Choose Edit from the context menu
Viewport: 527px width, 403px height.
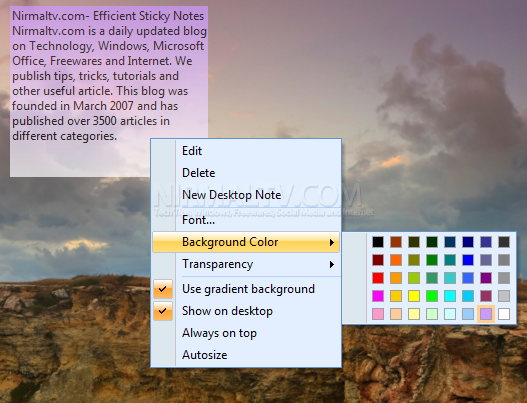tap(246, 151)
